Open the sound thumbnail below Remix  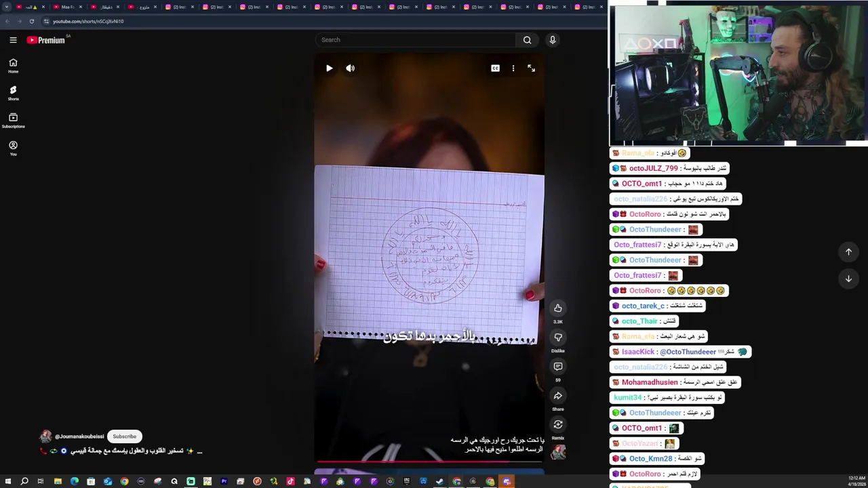tap(558, 452)
